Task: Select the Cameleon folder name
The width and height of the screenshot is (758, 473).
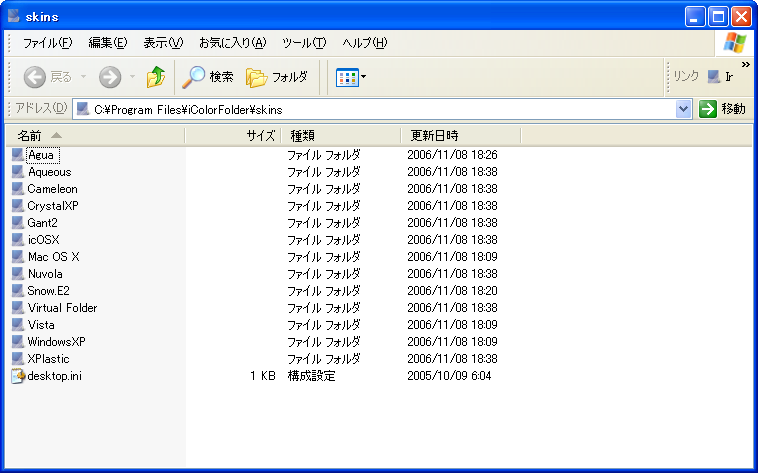Action: coord(52,189)
